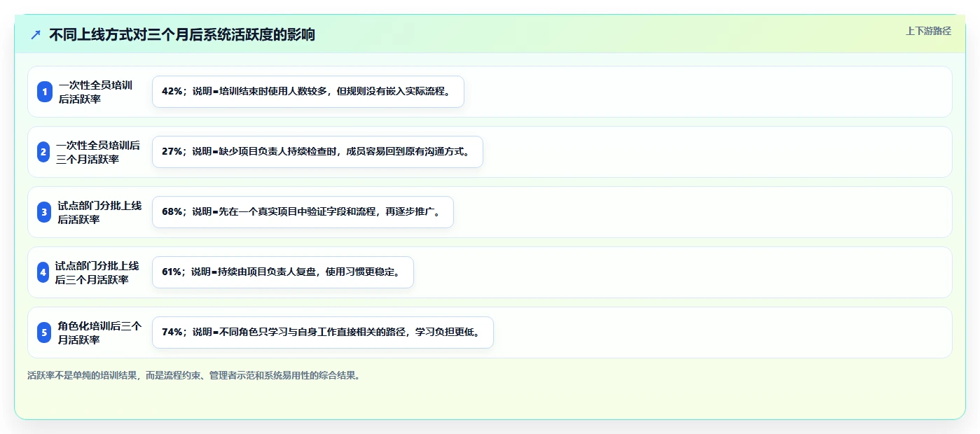
Task: Click the 68% value box about 真实项目验证
Action: click(x=303, y=212)
